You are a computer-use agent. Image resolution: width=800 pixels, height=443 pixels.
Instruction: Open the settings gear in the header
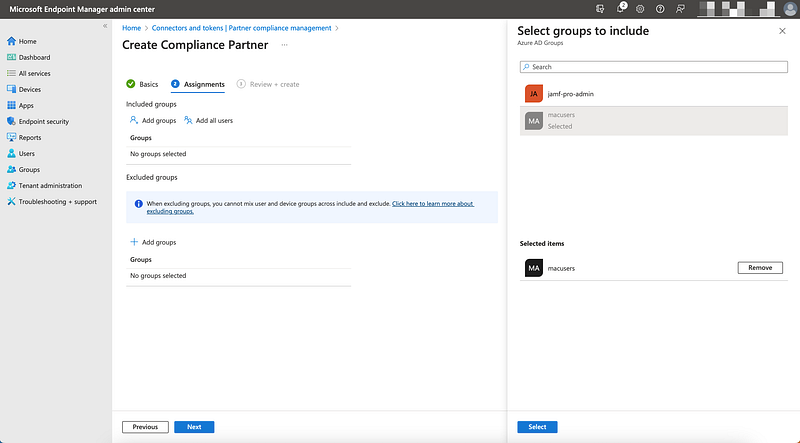(640, 9)
